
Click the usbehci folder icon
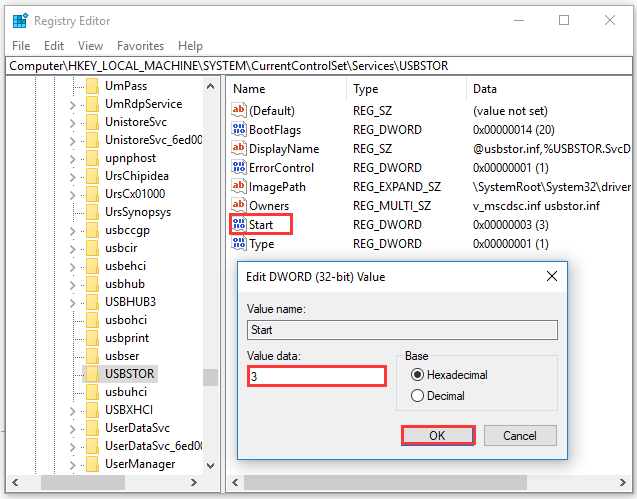(x=92, y=266)
